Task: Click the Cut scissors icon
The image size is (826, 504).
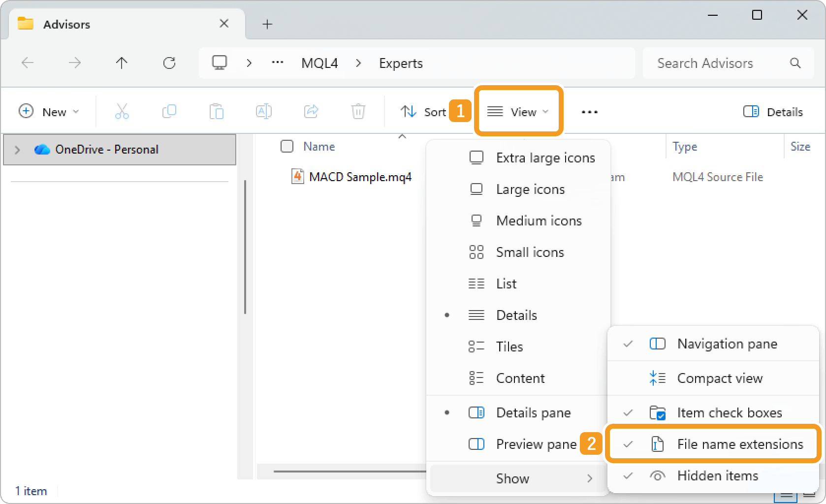Action: click(x=122, y=112)
